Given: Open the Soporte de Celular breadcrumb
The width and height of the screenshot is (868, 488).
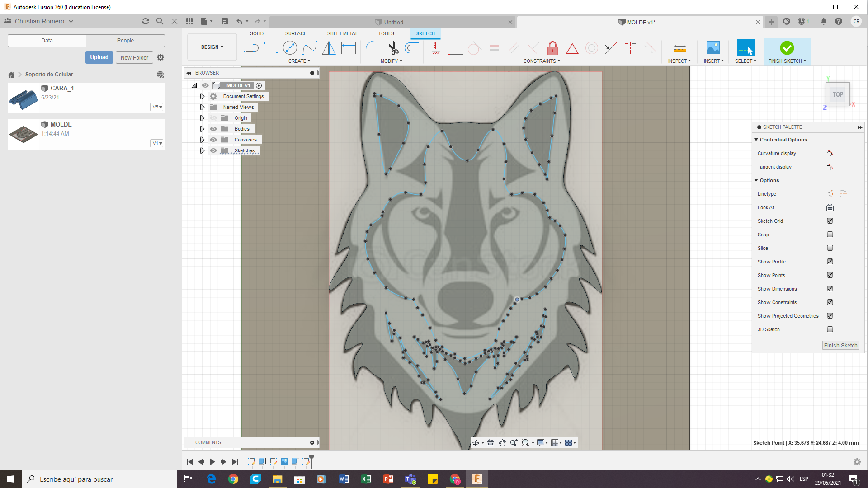Looking at the screenshot, I should (49, 75).
